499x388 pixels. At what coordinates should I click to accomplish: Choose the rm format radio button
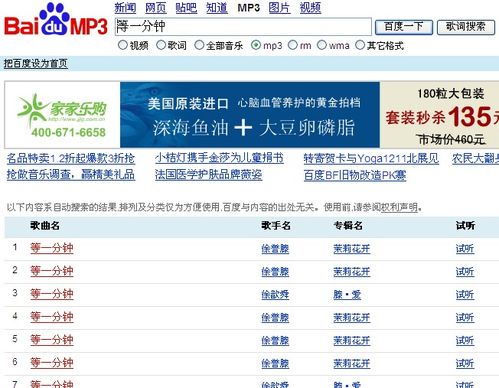coord(292,45)
